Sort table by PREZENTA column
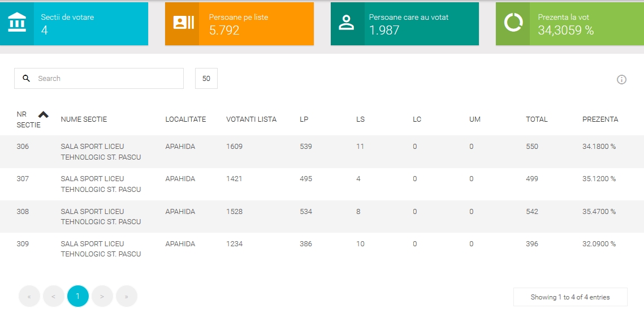 pos(600,119)
